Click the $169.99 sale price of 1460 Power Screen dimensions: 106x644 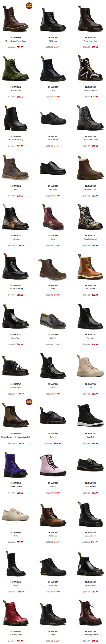(20, 245)
